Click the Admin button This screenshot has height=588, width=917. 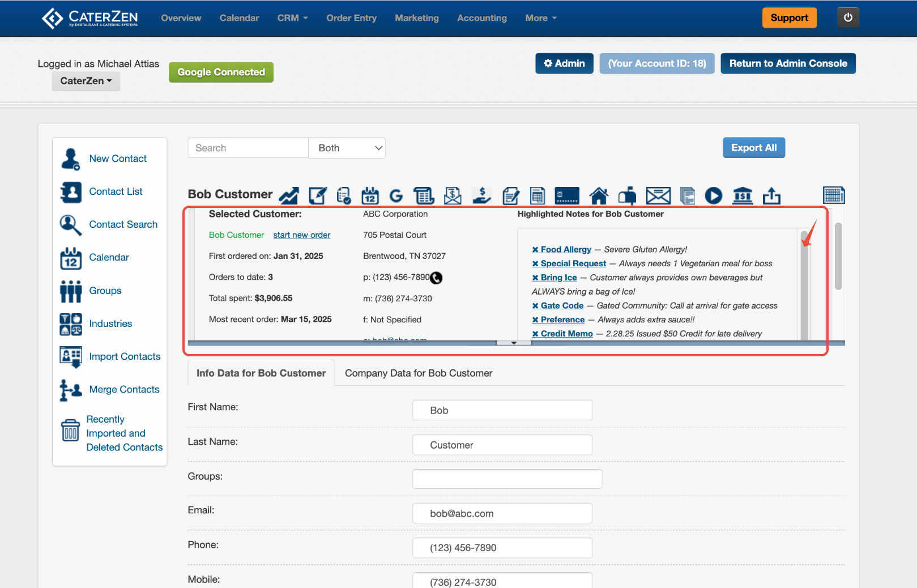pyautogui.click(x=564, y=63)
